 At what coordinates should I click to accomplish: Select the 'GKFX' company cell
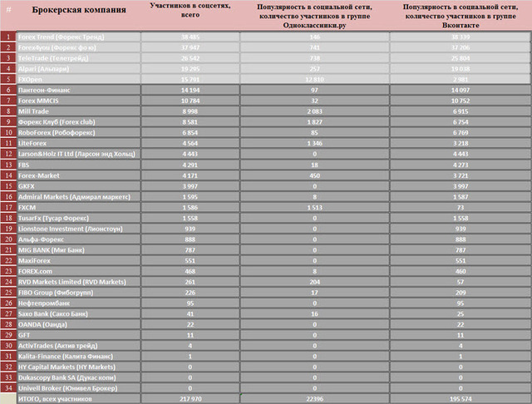pyautogui.click(x=79, y=186)
